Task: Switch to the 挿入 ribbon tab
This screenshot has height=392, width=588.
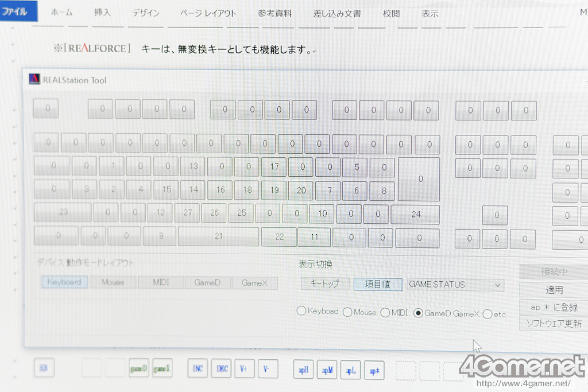Action: pos(102,13)
